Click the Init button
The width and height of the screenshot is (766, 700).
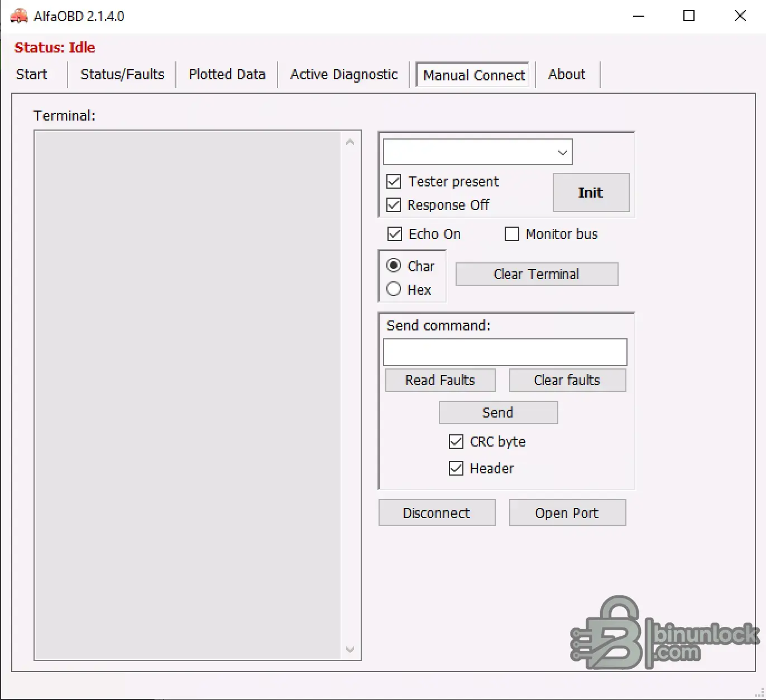coord(591,193)
